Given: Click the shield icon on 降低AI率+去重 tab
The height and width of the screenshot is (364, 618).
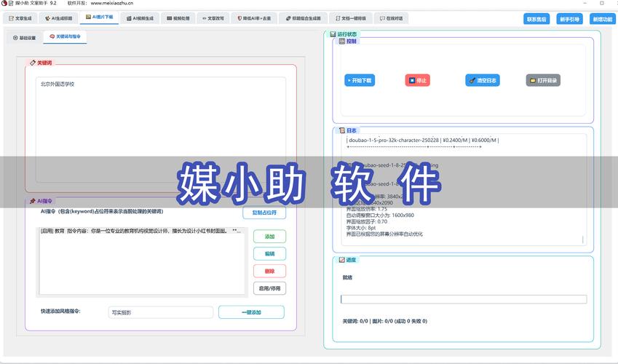Looking at the screenshot, I should 239,18.
